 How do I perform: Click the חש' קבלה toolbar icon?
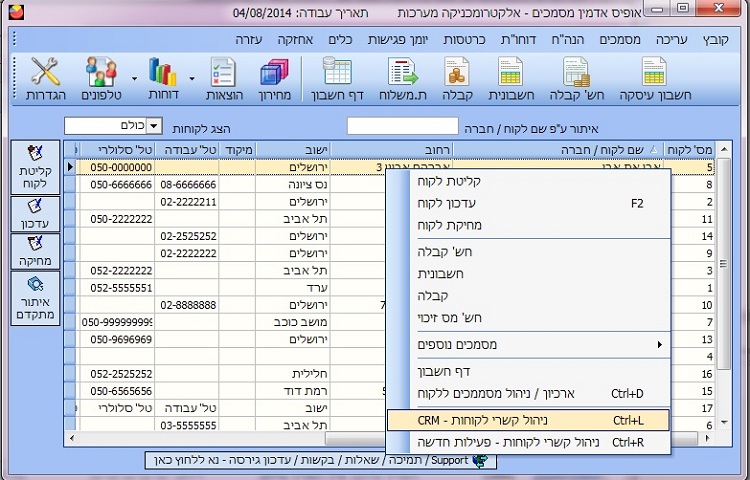(x=576, y=78)
